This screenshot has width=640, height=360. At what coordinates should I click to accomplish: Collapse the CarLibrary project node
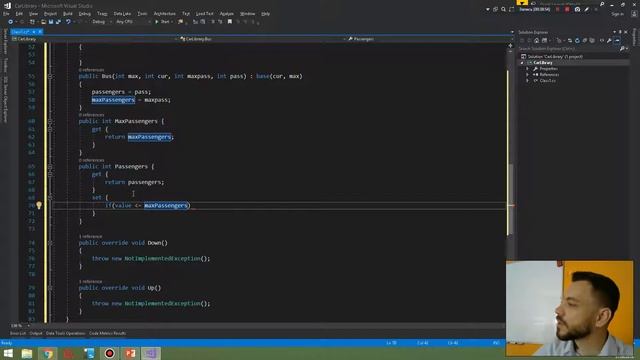522,63
